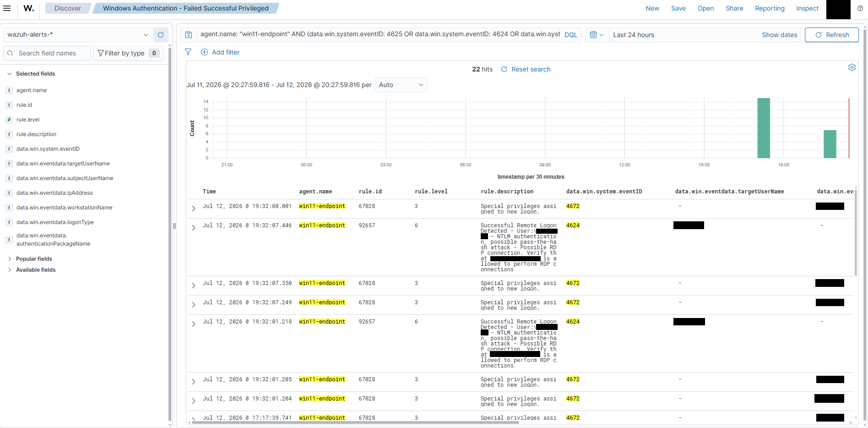Click the type icon beside rule.description field
Viewport: 868px width, 428px height.
coord(9,134)
